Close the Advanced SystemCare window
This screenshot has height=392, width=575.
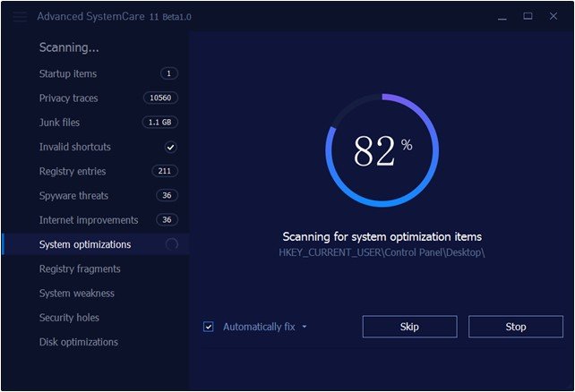(554, 16)
